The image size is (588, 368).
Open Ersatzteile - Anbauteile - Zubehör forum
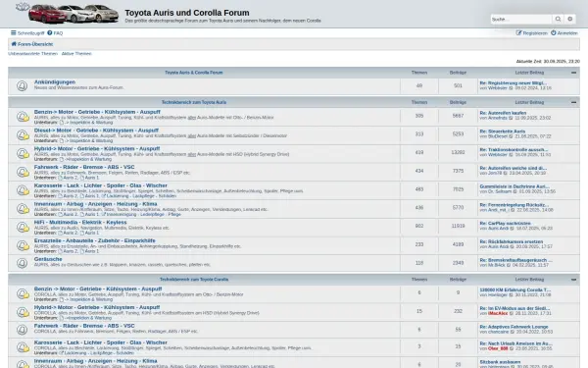click(94, 240)
